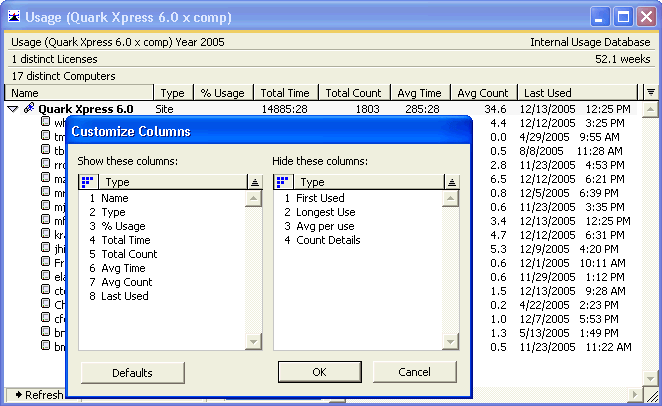
Task: Click computer icon on the 5/13/2005 row
Action: [45, 331]
